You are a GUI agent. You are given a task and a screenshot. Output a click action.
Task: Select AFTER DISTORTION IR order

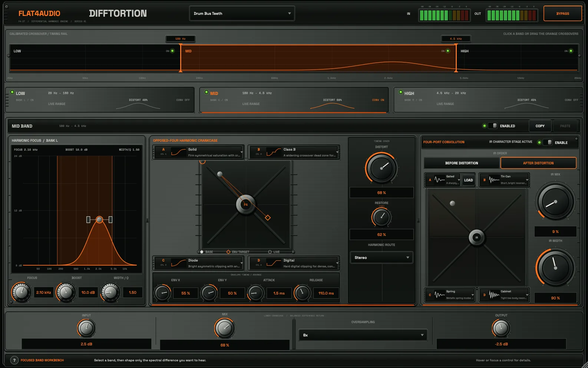click(538, 163)
